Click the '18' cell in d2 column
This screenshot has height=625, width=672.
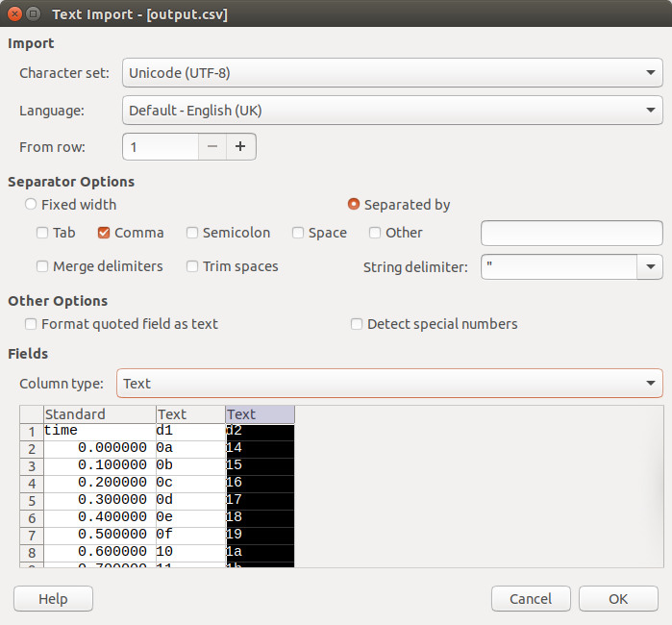pos(261,517)
